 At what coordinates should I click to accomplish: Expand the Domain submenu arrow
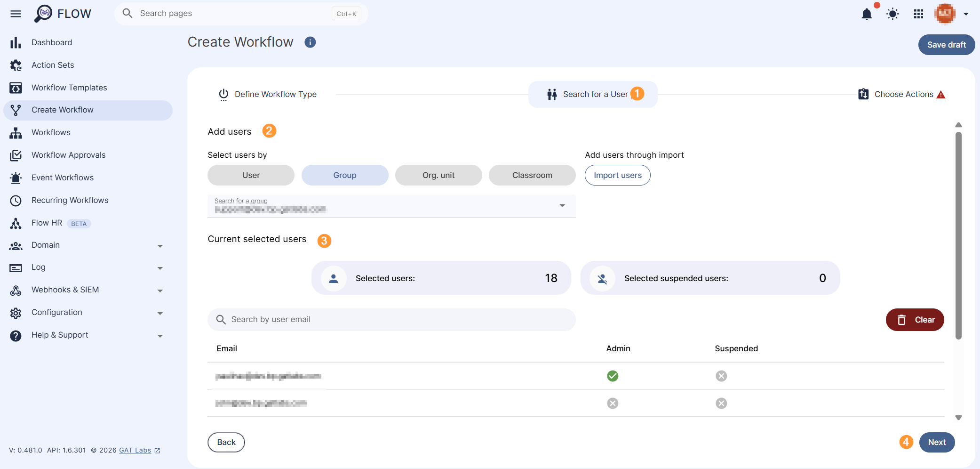[x=160, y=246]
